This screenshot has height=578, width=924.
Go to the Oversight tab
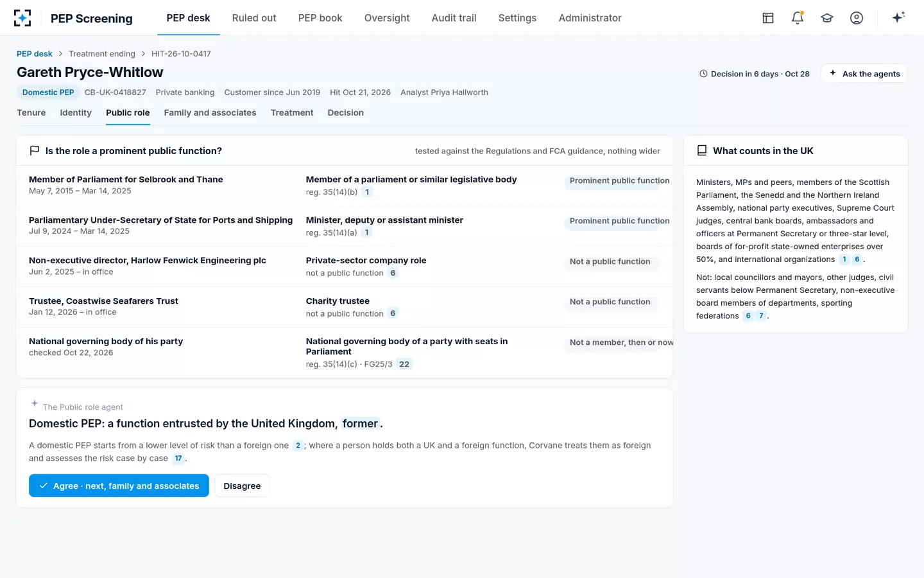tap(387, 18)
